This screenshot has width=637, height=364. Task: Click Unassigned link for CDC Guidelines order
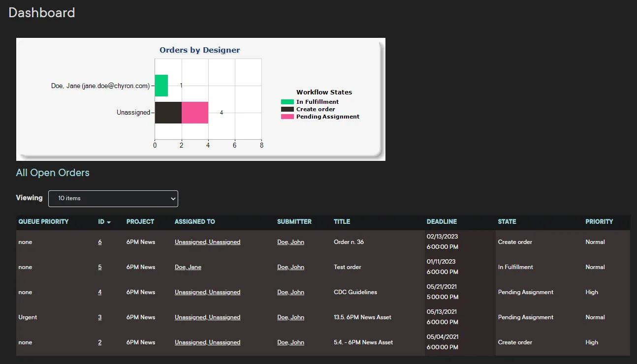pyautogui.click(x=207, y=292)
